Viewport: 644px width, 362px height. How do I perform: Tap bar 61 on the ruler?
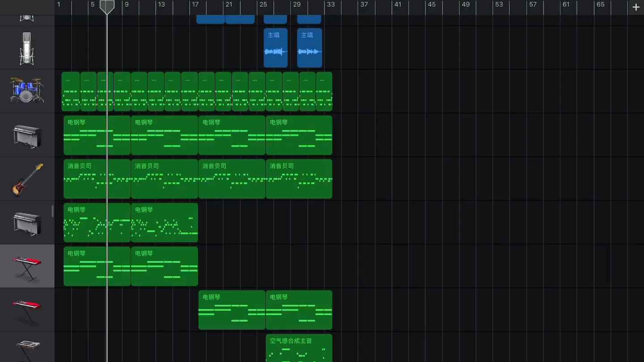coord(566,4)
